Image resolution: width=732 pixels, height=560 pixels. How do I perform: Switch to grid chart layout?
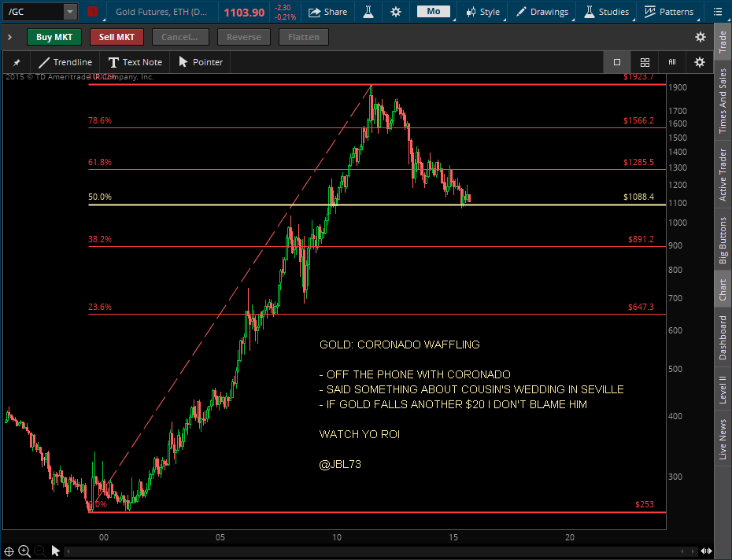tap(645, 62)
